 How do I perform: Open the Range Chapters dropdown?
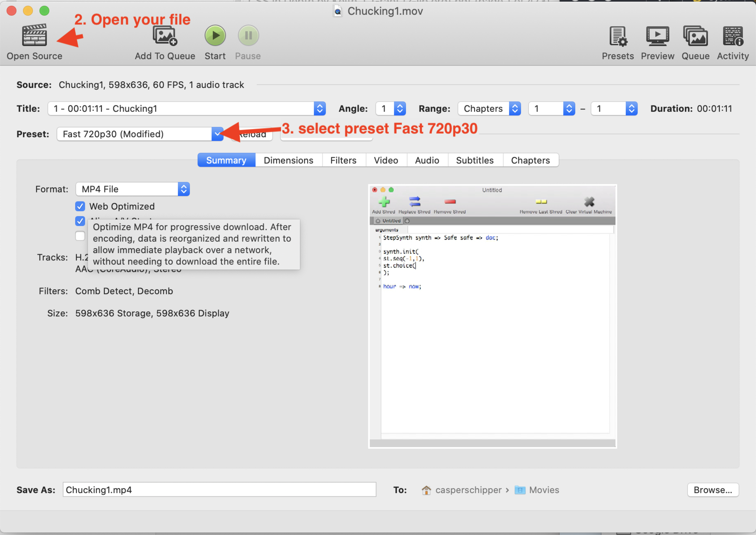pos(489,109)
